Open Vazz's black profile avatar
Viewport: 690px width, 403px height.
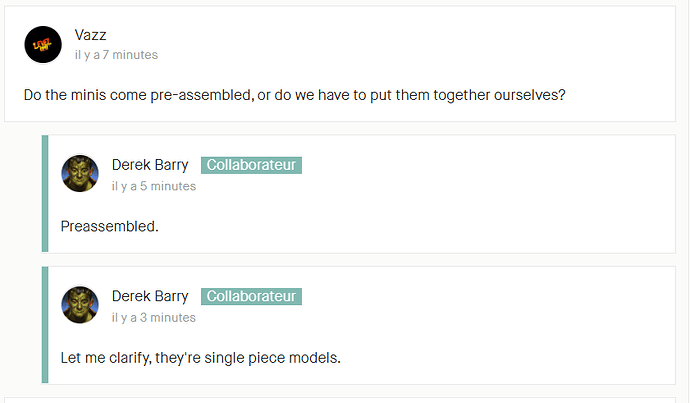[43, 44]
